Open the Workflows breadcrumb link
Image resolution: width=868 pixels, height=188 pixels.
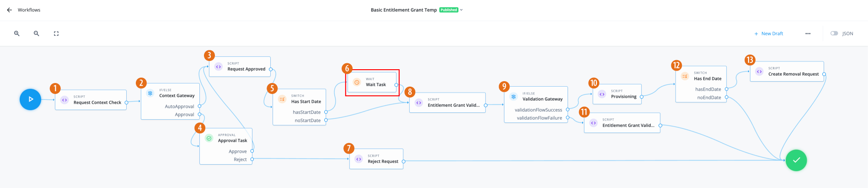click(x=29, y=10)
